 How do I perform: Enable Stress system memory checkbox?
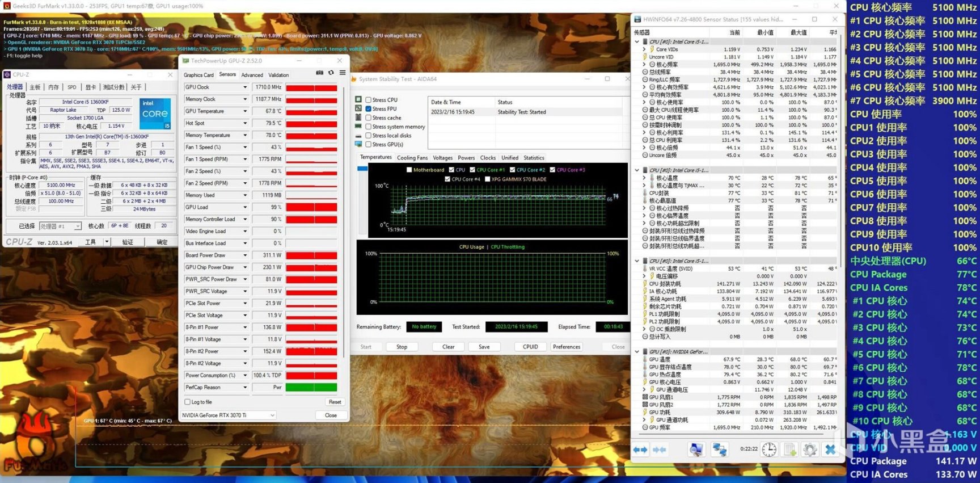pyautogui.click(x=369, y=127)
